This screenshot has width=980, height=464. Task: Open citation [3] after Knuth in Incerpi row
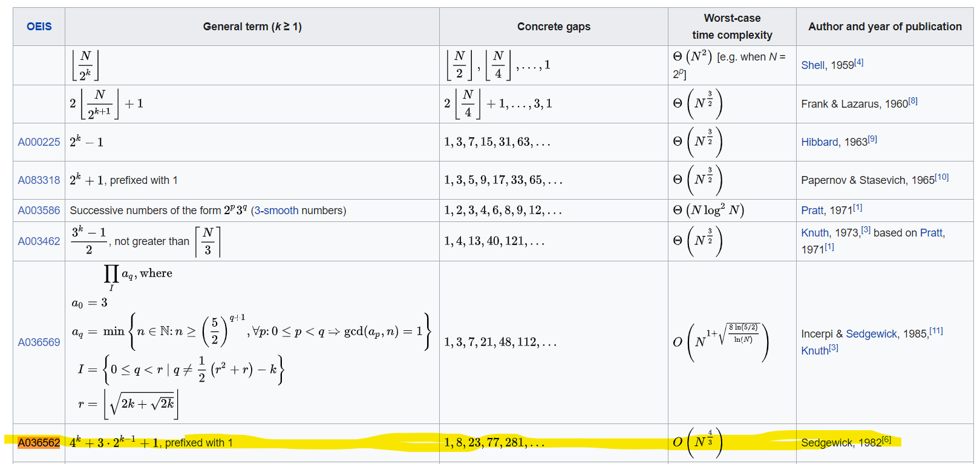834,348
